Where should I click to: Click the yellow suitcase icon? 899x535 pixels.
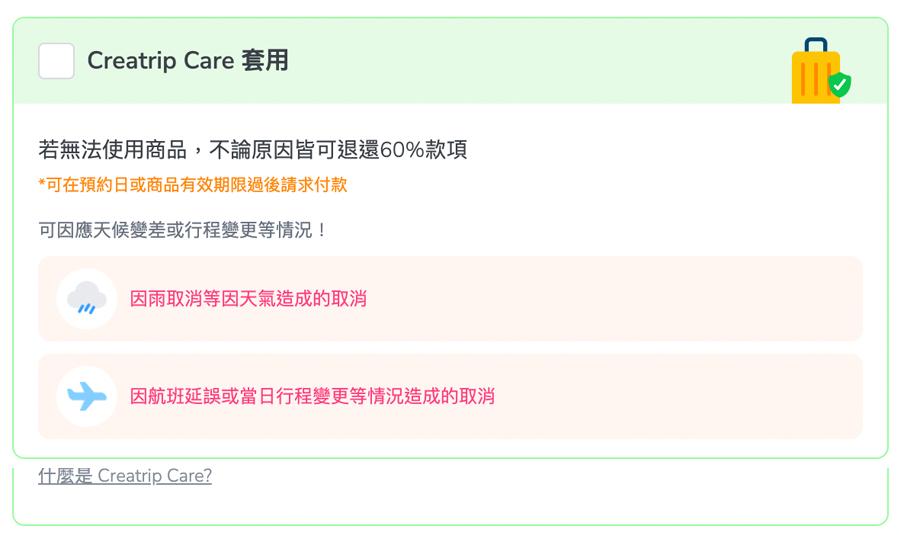point(813,74)
